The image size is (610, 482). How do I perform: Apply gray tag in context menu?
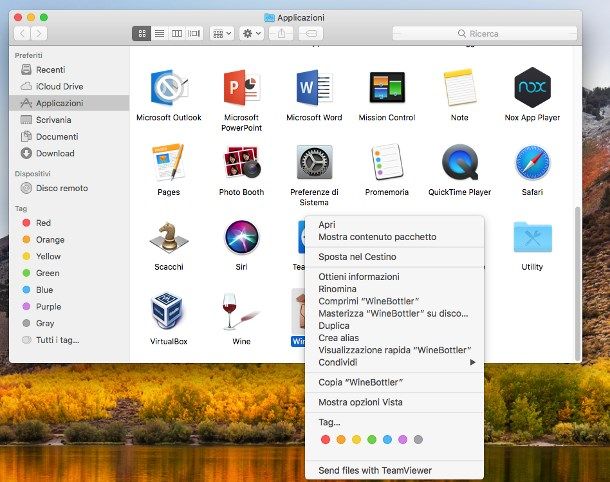[418, 440]
